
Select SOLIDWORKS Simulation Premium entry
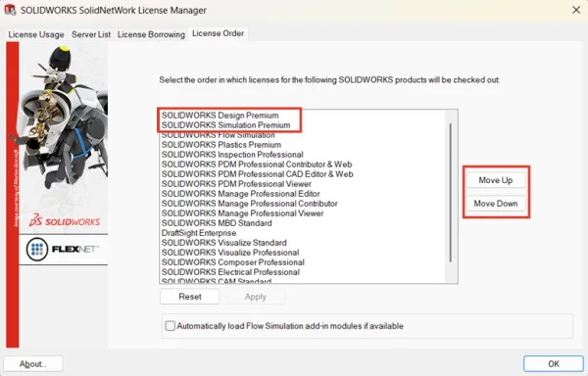pos(225,125)
